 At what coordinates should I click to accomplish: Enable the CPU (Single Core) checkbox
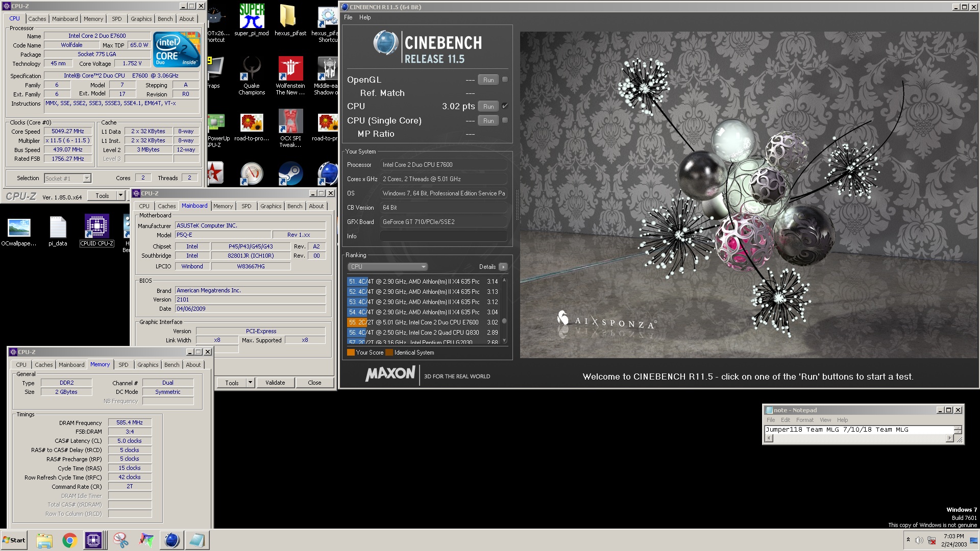click(x=505, y=120)
